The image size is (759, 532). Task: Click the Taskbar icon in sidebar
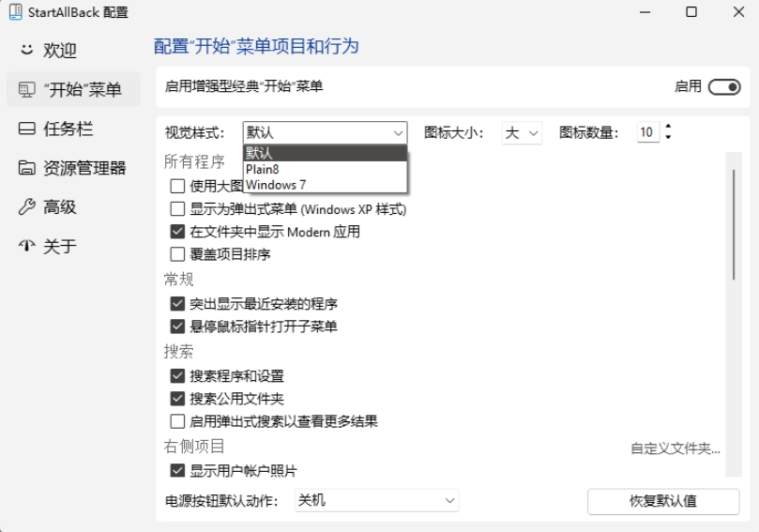click(26, 129)
